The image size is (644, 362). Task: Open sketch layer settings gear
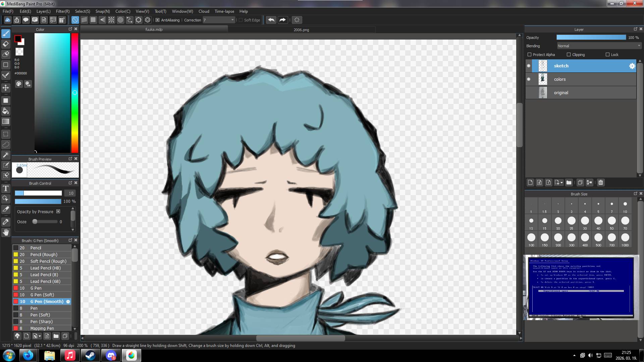(632, 66)
